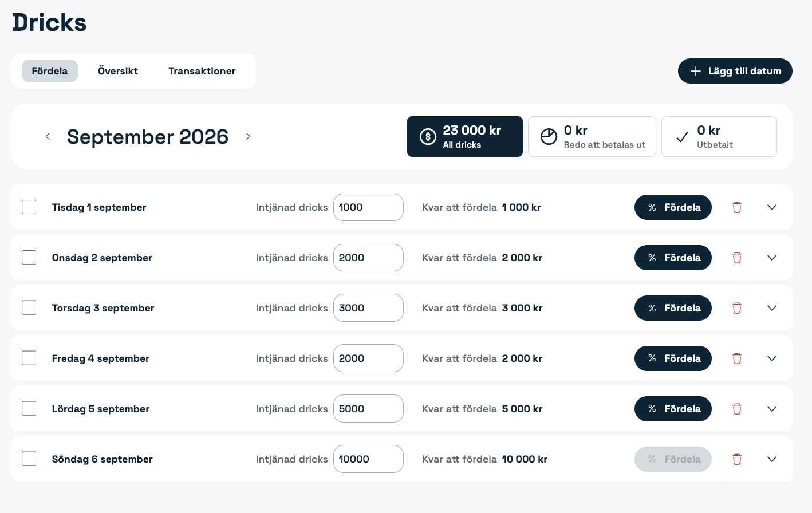Tick the Söndag 6 september checkbox
This screenshot has width=812, height=513.
pyautogui.click(x=29, y=459)
